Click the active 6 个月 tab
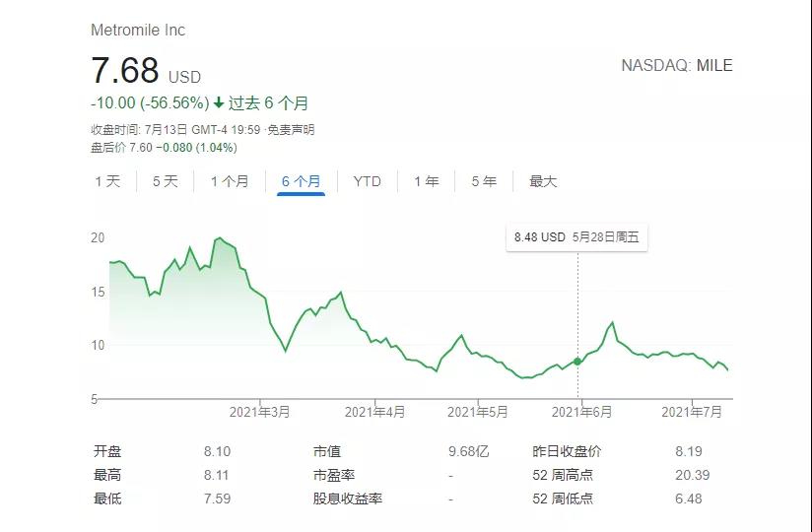This screenshot has width=812, height=532. (301, 181)
